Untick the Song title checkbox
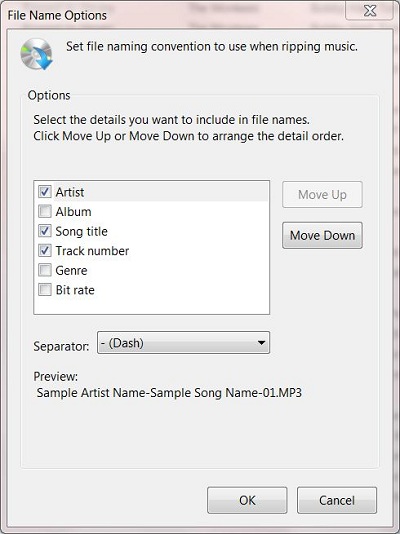The height and width of the screenshot is (534, 400). (x=45, y=231)
